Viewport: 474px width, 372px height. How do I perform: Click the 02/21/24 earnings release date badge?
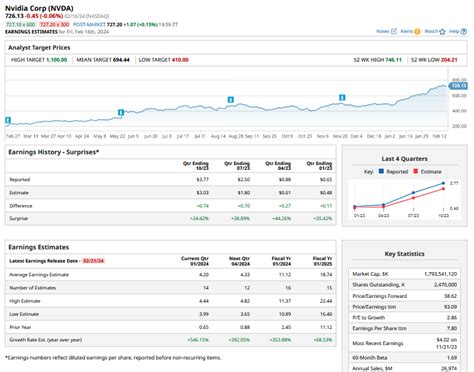click(x=94, y=261)
